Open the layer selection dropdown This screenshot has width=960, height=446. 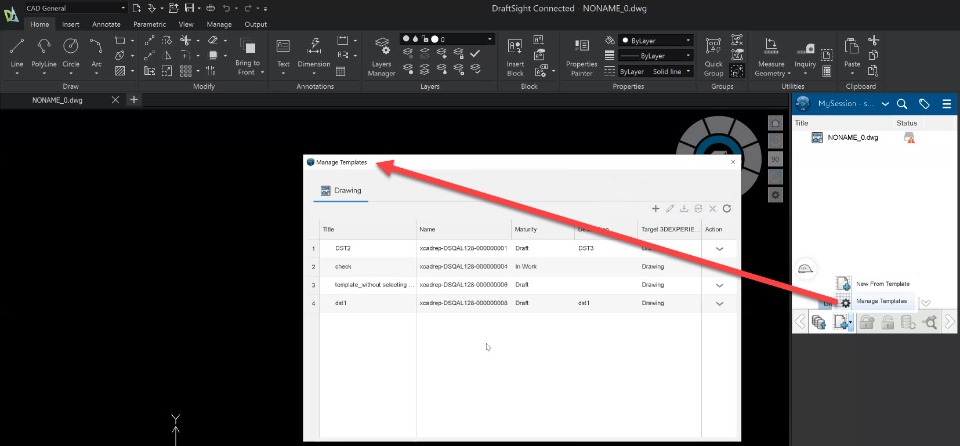pyautogui.click(x=447, y=39)
